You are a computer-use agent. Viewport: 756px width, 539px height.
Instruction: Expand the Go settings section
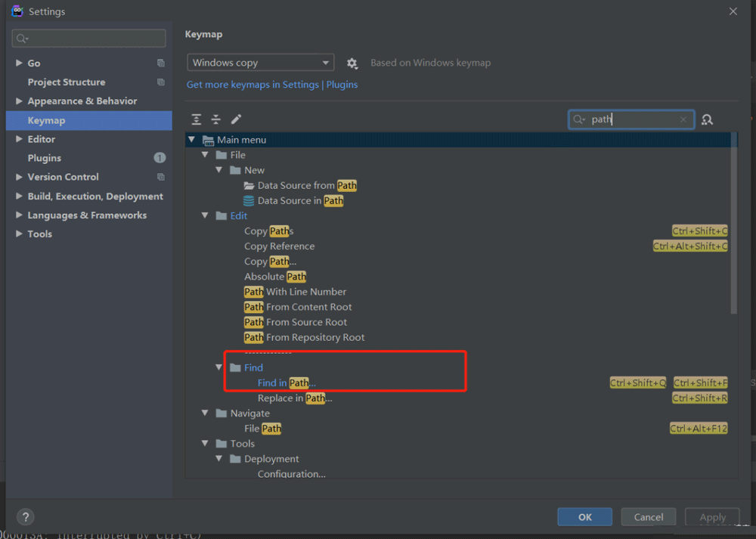click(19, 64)
